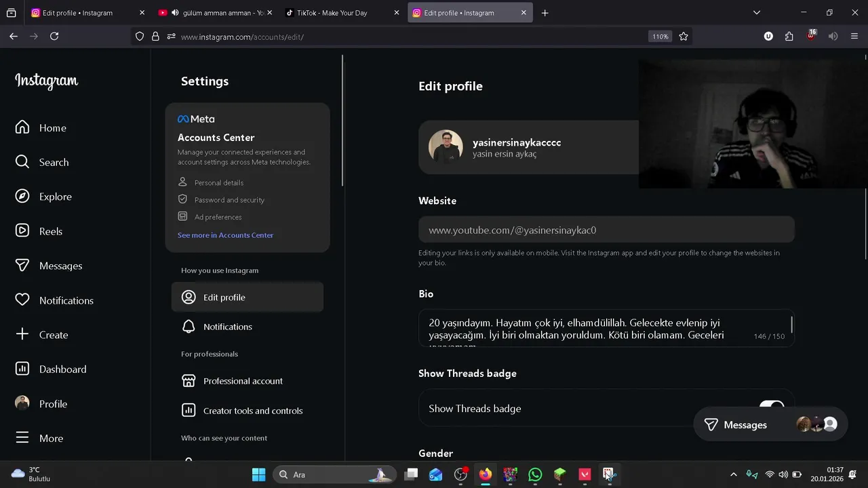Open the Notifications heart in the left sidebar
The height and width of the screenshot is (488, 868).
pos(22,300)
